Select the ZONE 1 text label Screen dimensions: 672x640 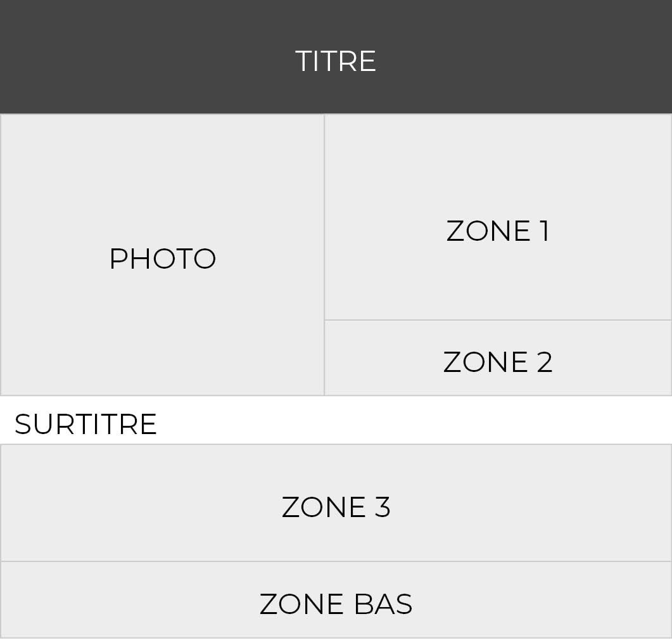point(498,231)
